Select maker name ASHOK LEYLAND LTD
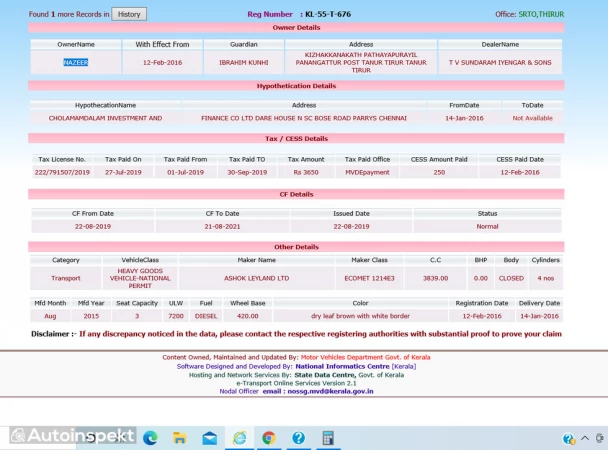This screenshot has height=450, width=608. [256, 278]
